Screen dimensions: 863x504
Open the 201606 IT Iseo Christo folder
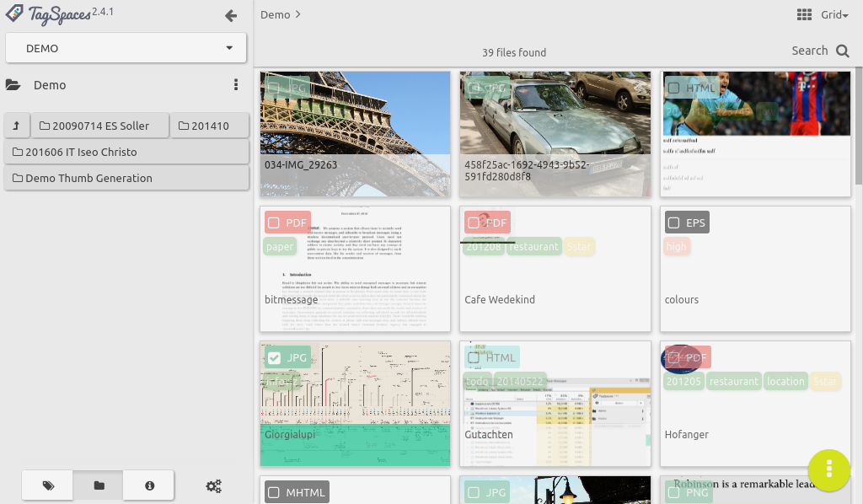point(126,152)
